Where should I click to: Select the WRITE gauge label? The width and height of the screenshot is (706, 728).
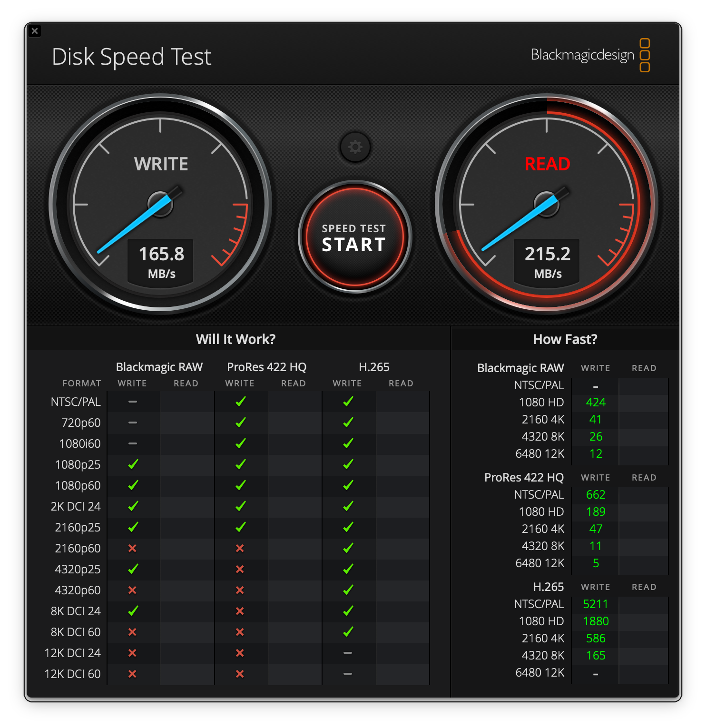[161, 164]
